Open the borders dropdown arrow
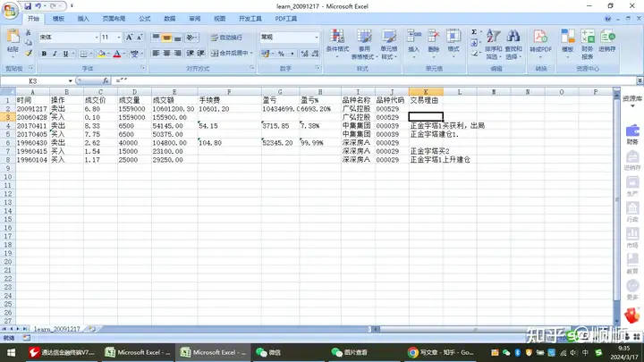The image size is (644, 362). point(90,54)
